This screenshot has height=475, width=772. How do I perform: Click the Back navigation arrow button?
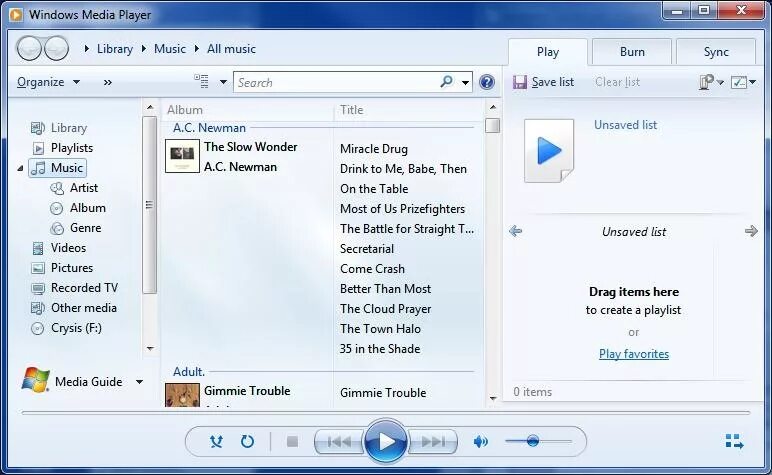point(29,48)
